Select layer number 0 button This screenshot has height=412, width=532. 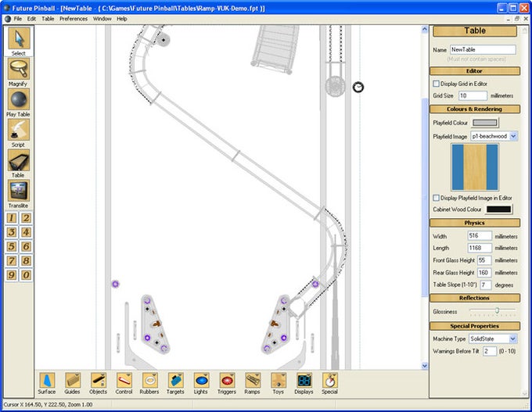pos(26,275)
